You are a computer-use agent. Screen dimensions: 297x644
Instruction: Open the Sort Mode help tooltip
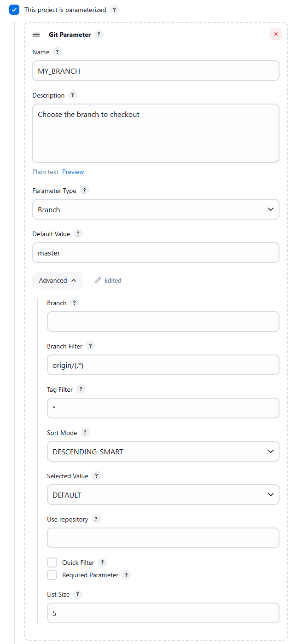tap(85, 432)
